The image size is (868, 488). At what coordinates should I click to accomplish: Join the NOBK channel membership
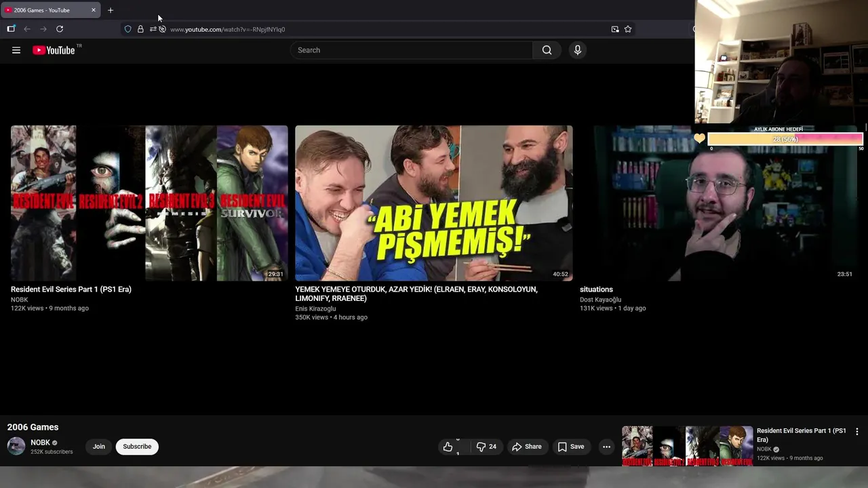99,447
